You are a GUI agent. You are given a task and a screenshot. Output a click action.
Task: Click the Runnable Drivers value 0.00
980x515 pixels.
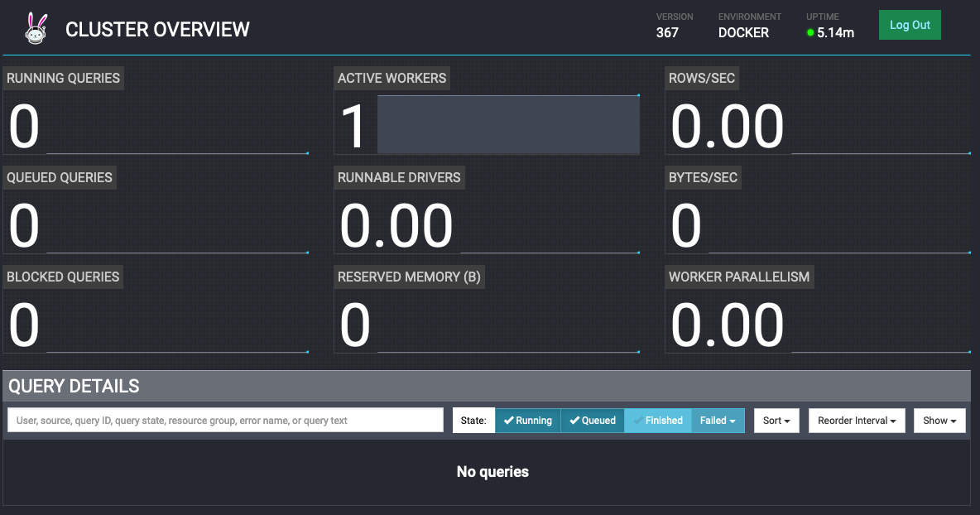coord(396,226)
